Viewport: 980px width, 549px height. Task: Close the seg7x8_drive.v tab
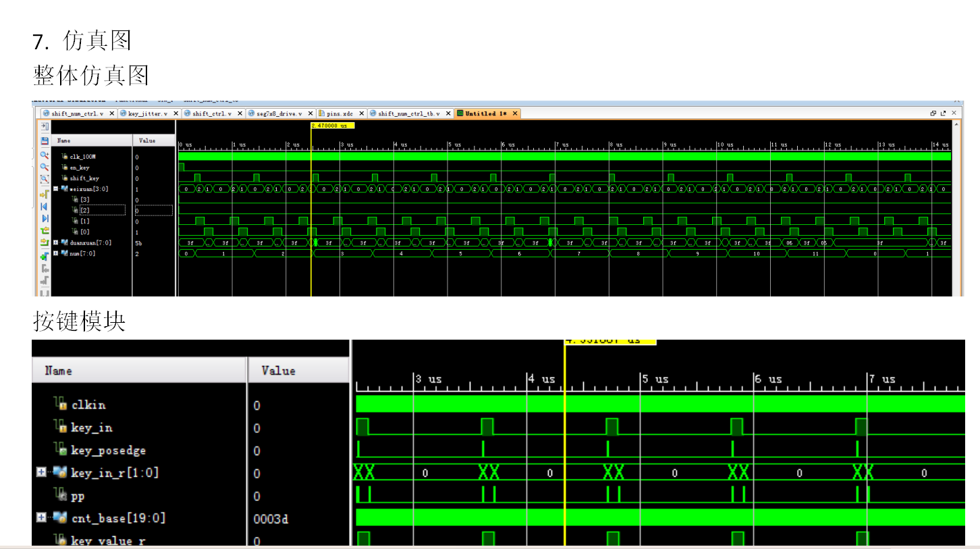[311, 113]
